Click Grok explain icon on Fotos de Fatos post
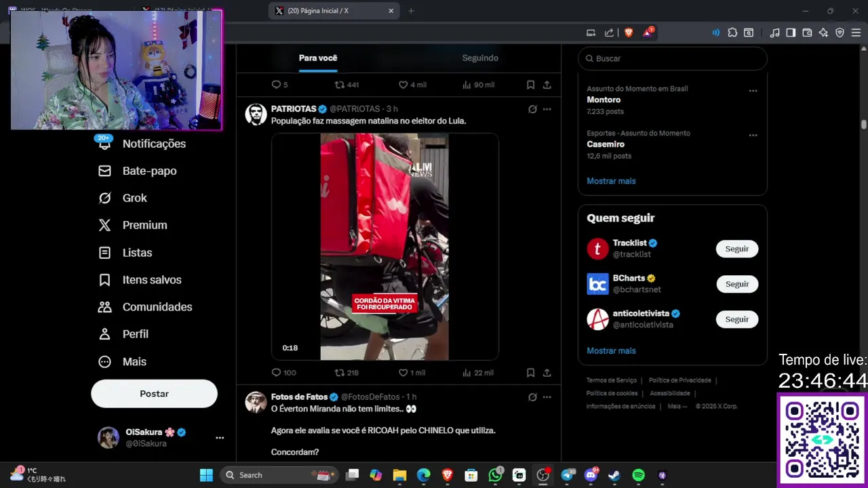Image resolution: width=868 pixels, height=488 pixels. (532, 397)
